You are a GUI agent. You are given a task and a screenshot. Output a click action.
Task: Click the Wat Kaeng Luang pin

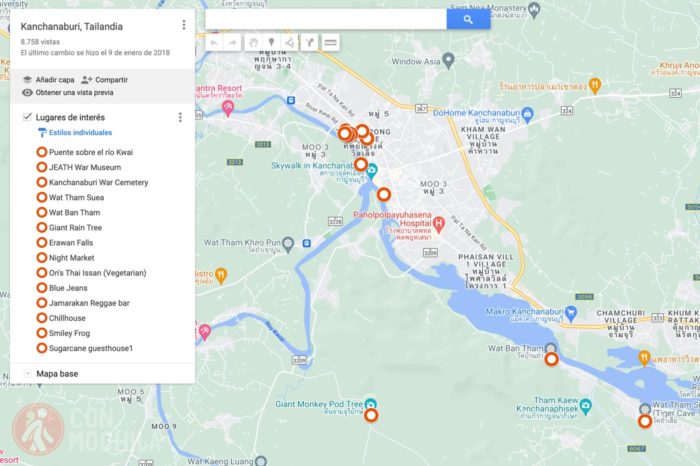pos(261,461)
